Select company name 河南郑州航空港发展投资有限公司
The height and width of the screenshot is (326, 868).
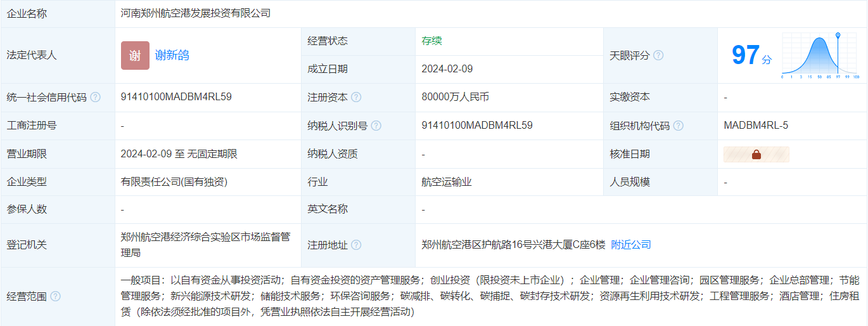(196, 13)
